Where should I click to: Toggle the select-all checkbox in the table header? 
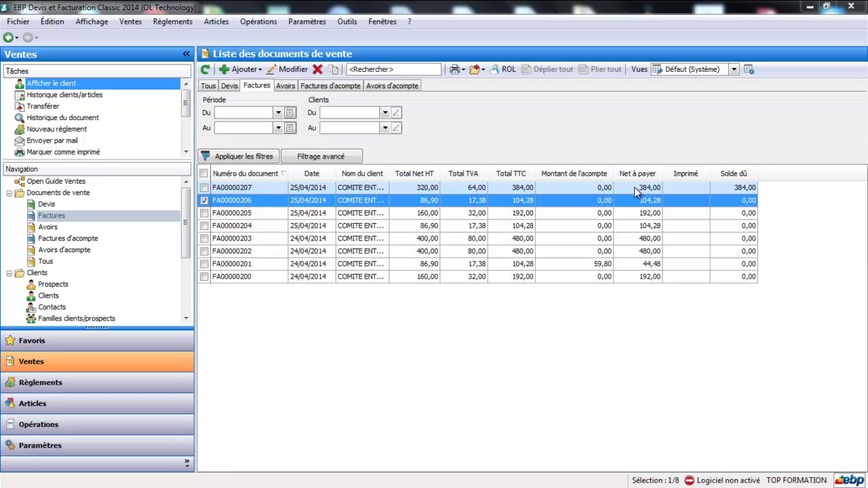204,174
